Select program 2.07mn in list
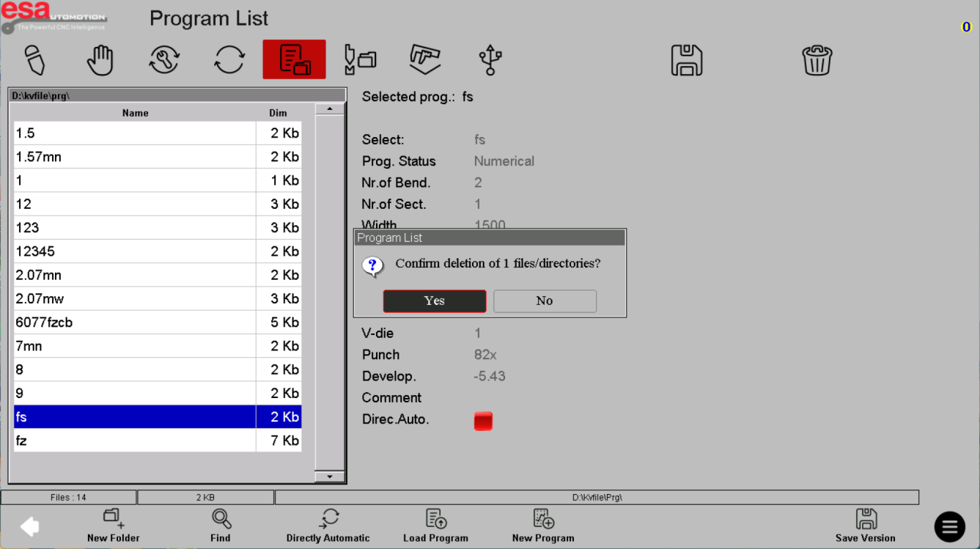The height and width of the screenshot is (549, 980). point(158,275)
